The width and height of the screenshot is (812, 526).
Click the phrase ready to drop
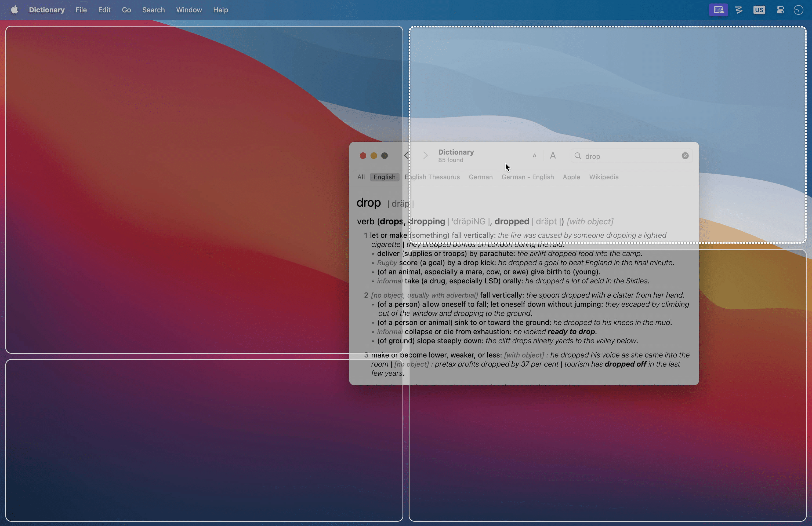[x=571, y=332]
